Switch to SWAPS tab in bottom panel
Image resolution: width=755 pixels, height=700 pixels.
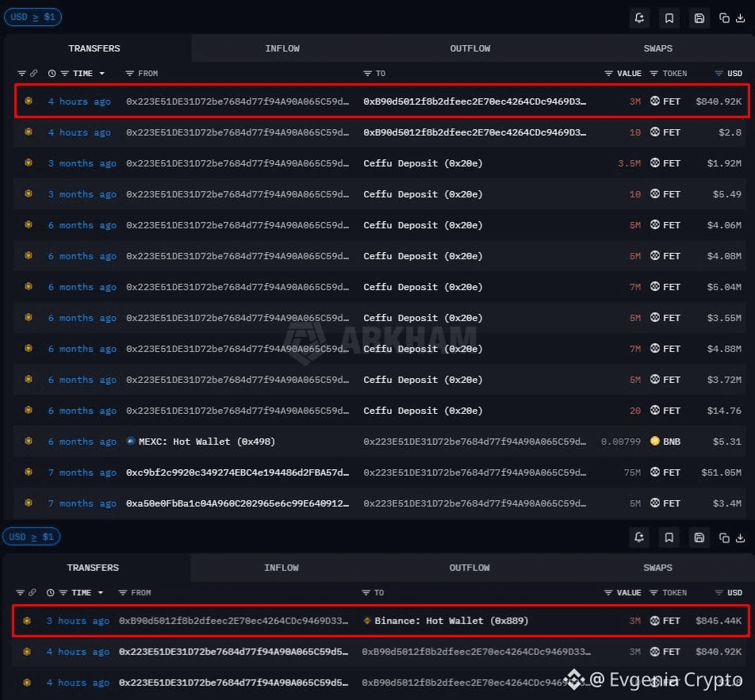pyautogui.click(x=657, y=568)
